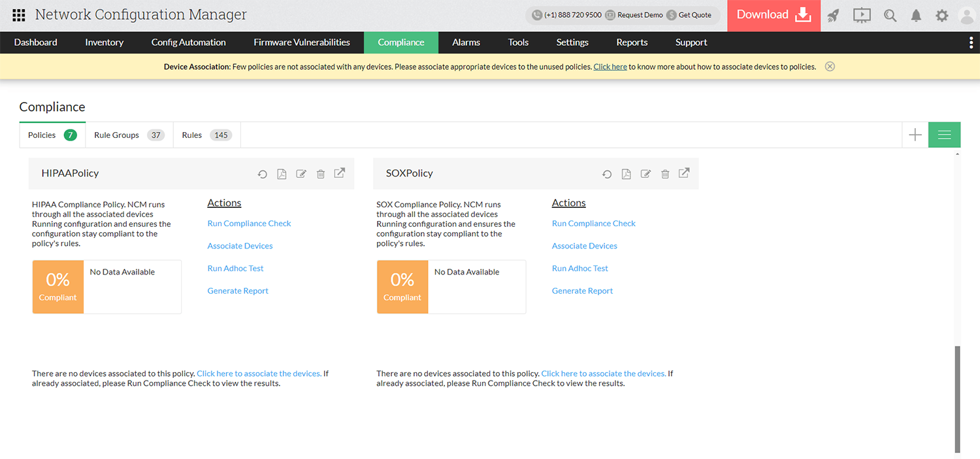Run Adhoc Test for SOXPolicy
980x459 pixels.
point(580,268)
